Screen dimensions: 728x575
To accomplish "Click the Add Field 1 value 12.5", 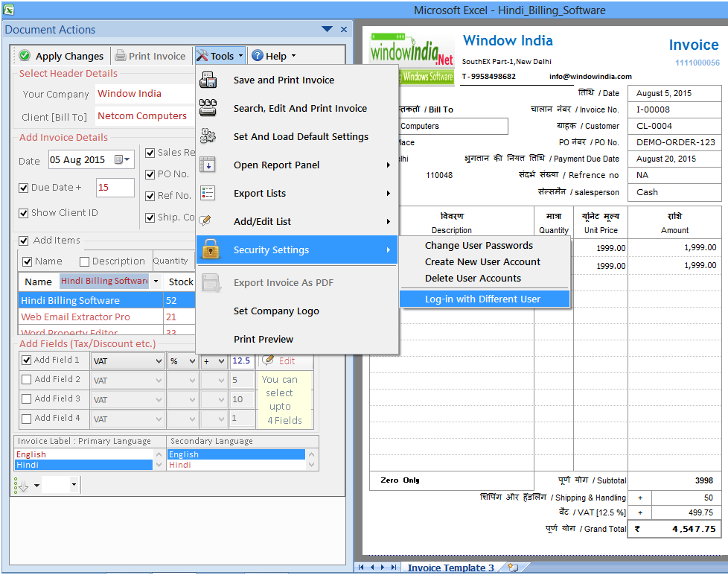I will coord(242,361).
